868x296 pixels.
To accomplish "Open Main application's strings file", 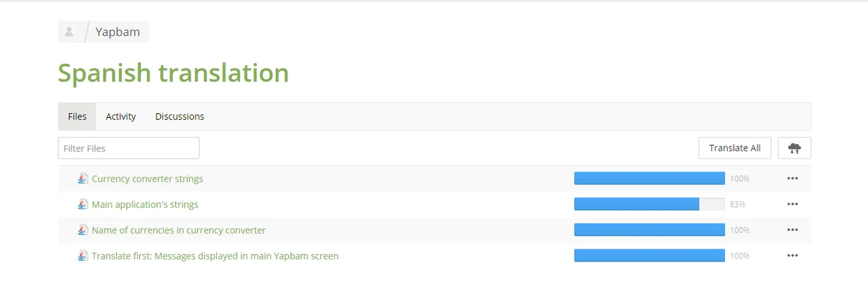I will point(145,205).
